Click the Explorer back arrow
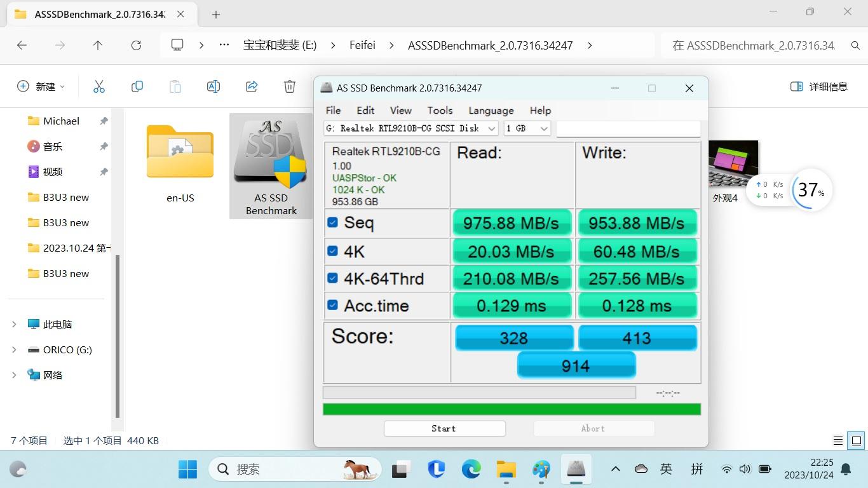Viewport: 868px width, 488px height. click(x=22, y=45)
